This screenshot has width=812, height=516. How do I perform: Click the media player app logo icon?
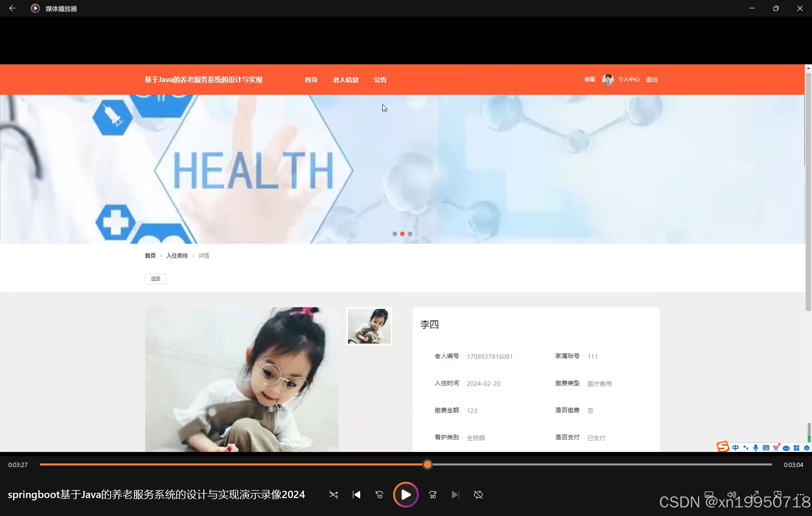[35, 8]
